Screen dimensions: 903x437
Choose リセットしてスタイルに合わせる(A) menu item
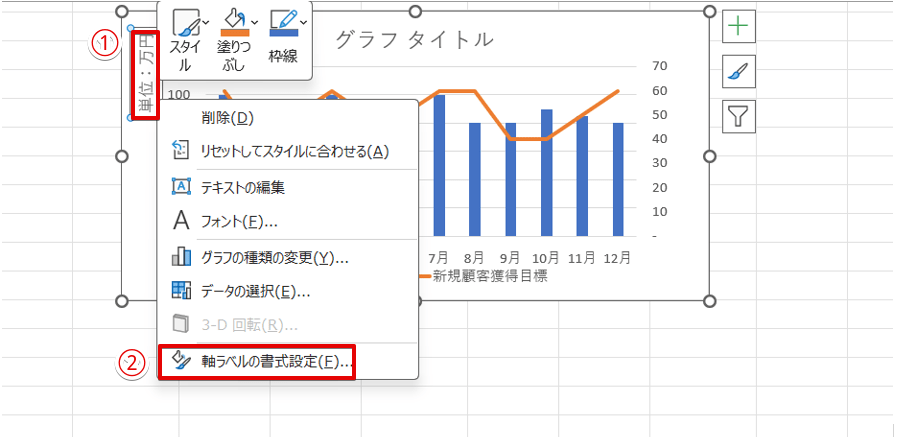293,151
